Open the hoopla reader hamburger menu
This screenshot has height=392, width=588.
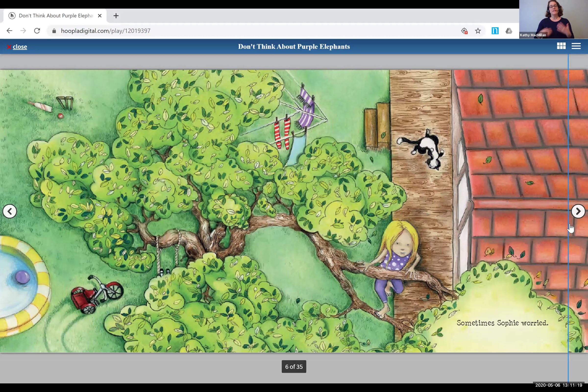click(x=576, y=46)
